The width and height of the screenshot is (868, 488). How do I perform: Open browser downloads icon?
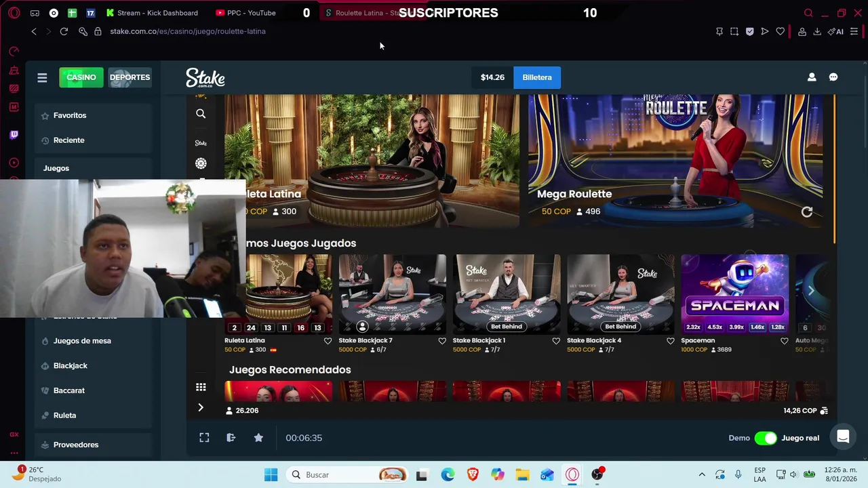(x=817, y=31)
